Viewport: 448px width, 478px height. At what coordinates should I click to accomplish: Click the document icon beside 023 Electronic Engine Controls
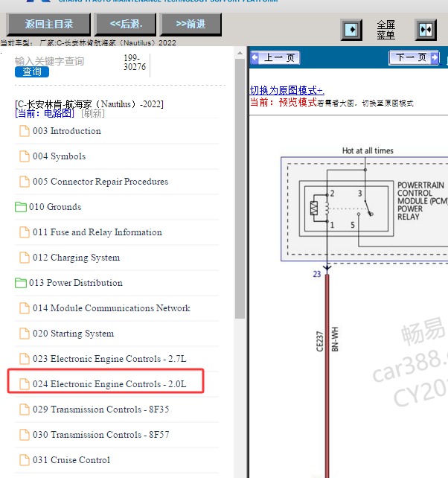coord(25,359)
